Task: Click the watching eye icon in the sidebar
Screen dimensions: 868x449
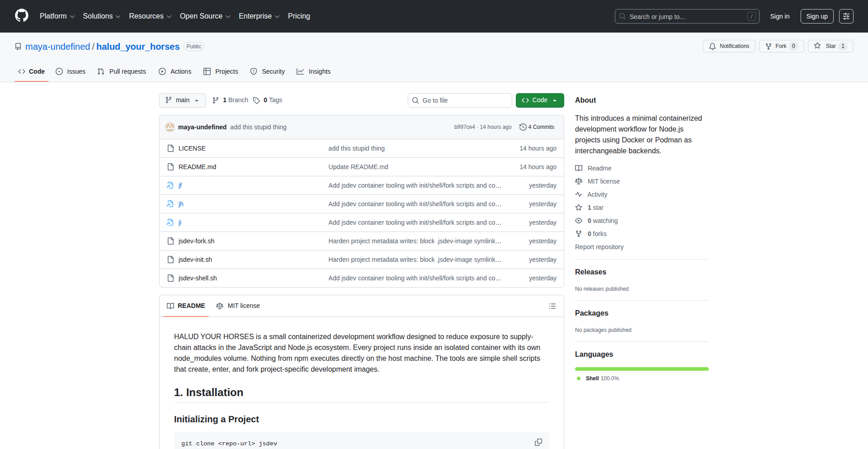Action: [579, 221]
